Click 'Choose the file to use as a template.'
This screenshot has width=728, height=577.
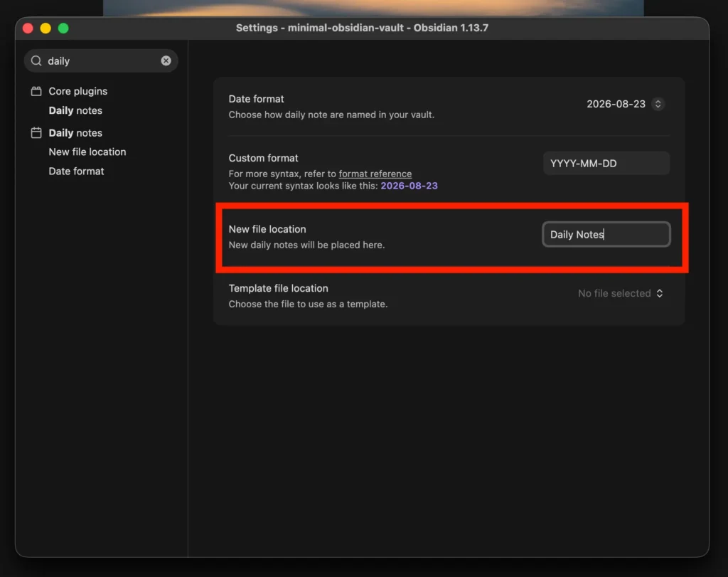(308, 304)
